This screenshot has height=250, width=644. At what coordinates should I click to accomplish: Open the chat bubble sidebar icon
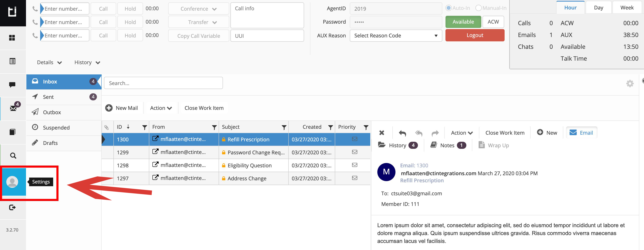coord(12,85)
